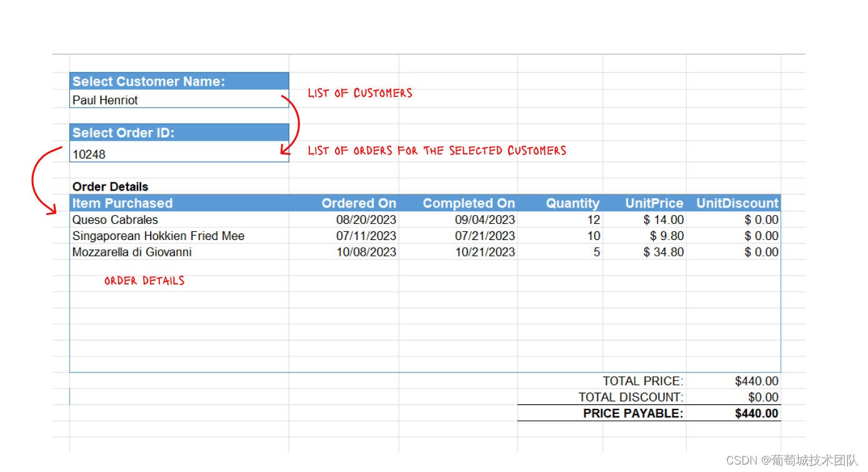Image resolution: width=868 pixels, height=472 pixels.
Task: Select the Queso Cabrales item cell
Action: coord(179,219)
